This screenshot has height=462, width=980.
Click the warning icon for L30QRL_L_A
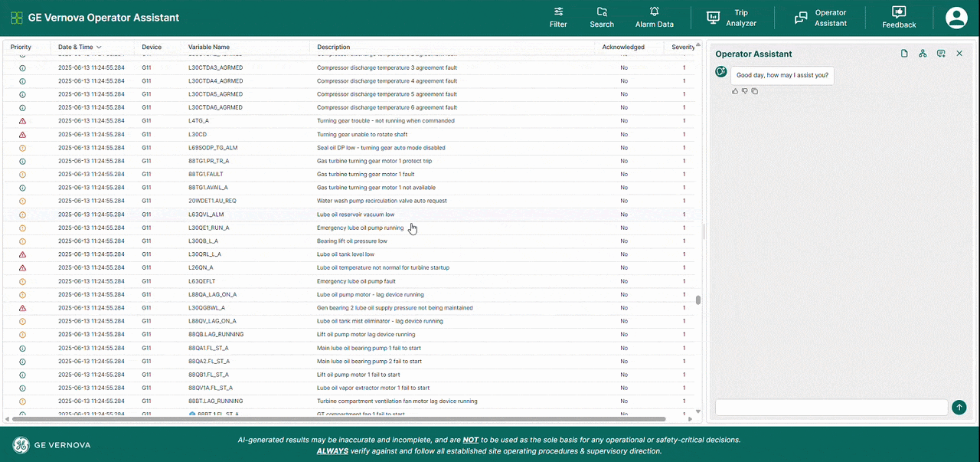[22, 254]
